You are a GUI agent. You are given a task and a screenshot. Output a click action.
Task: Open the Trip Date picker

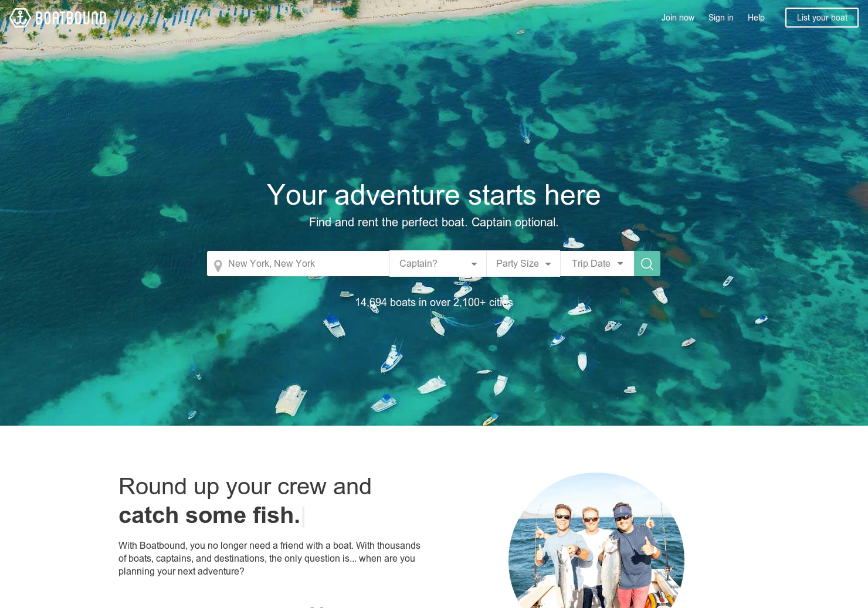[x=597, y=264]
